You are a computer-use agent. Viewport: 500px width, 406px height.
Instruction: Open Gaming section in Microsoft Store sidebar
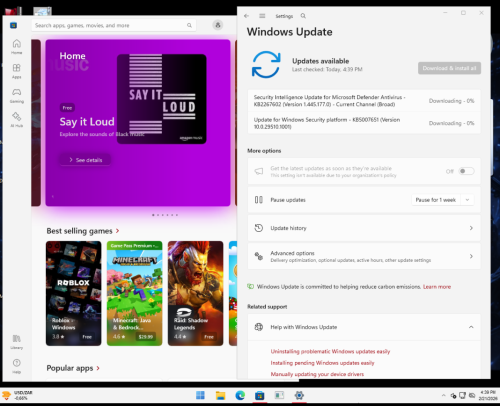pyautogui.click(x=17, y=95)
